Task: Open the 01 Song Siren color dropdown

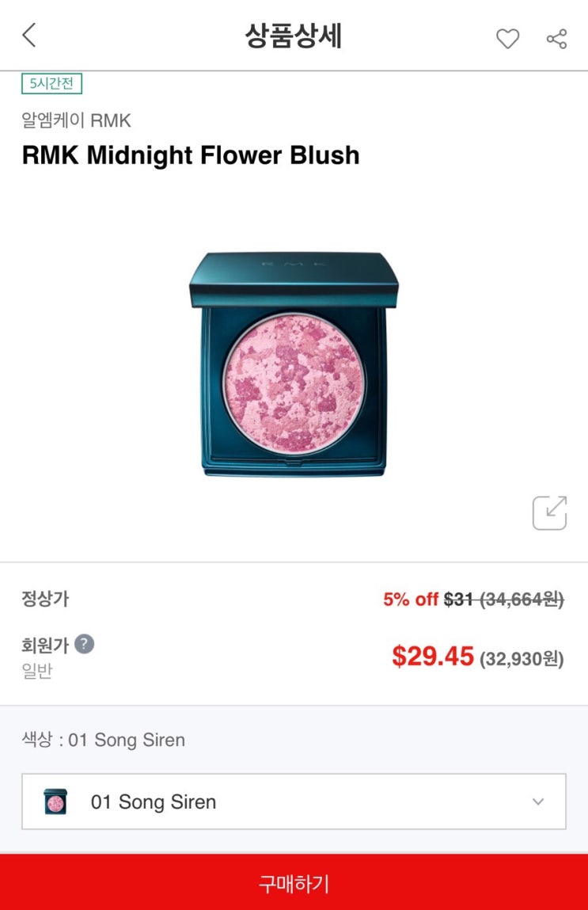Action: [294, 801]
